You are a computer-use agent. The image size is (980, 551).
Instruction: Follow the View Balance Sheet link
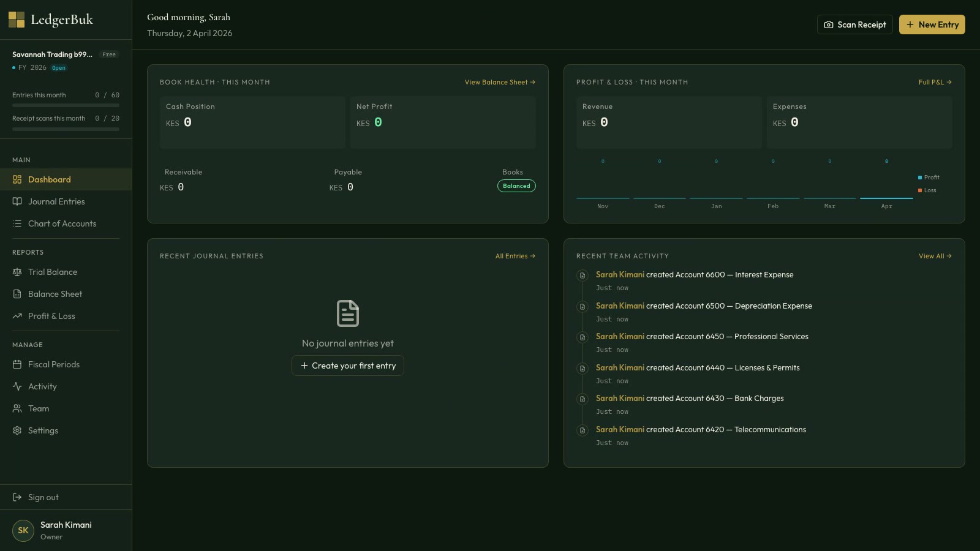click(499, 82)
